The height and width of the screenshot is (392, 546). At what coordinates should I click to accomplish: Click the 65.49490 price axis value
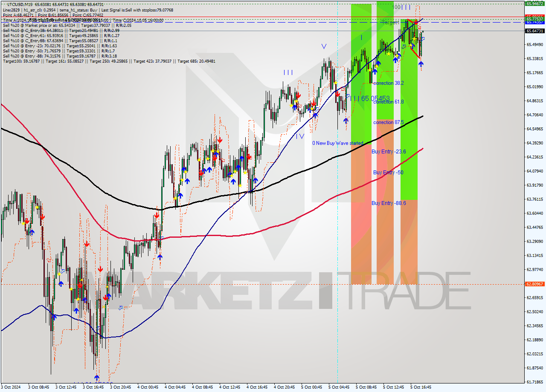point(534,45)
